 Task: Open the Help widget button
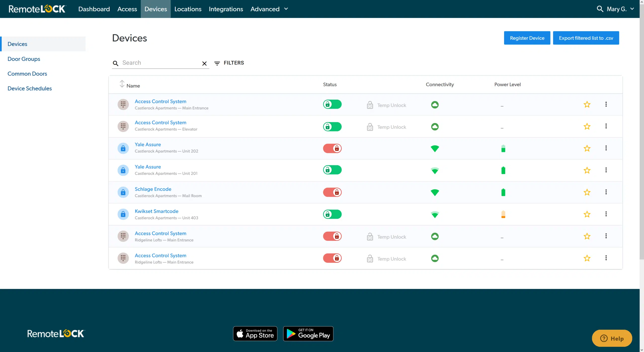coord(612,338)
